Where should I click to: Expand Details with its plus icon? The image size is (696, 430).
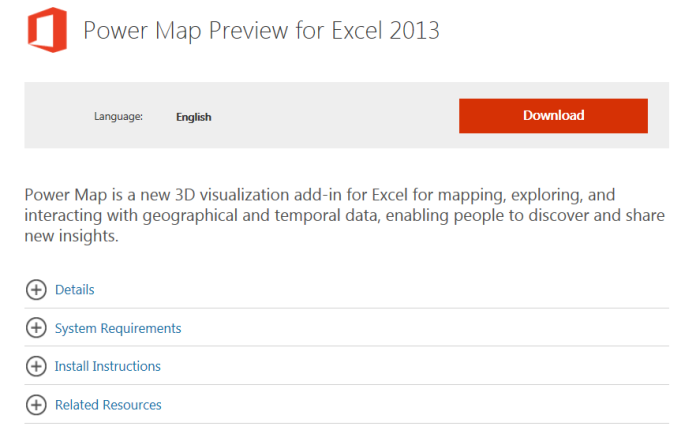(36, 290)
